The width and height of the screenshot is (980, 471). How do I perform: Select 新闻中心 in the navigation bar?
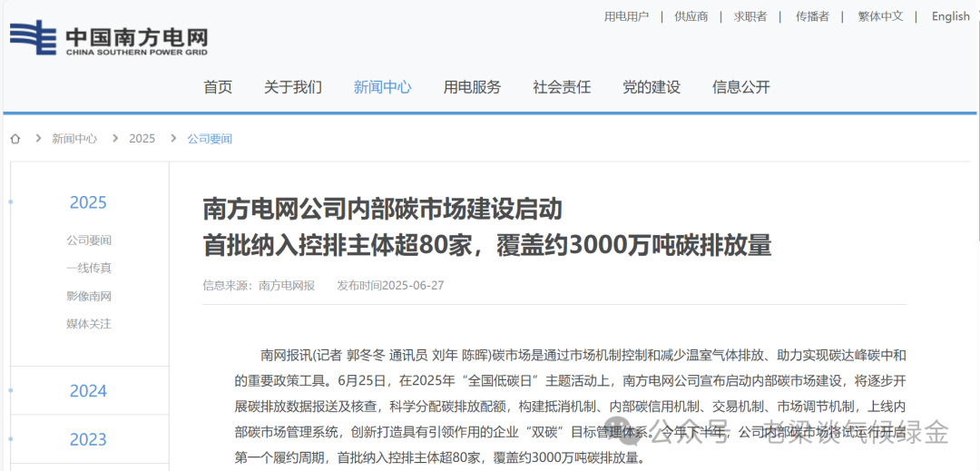pyautogui.click(x=383, y=87)
